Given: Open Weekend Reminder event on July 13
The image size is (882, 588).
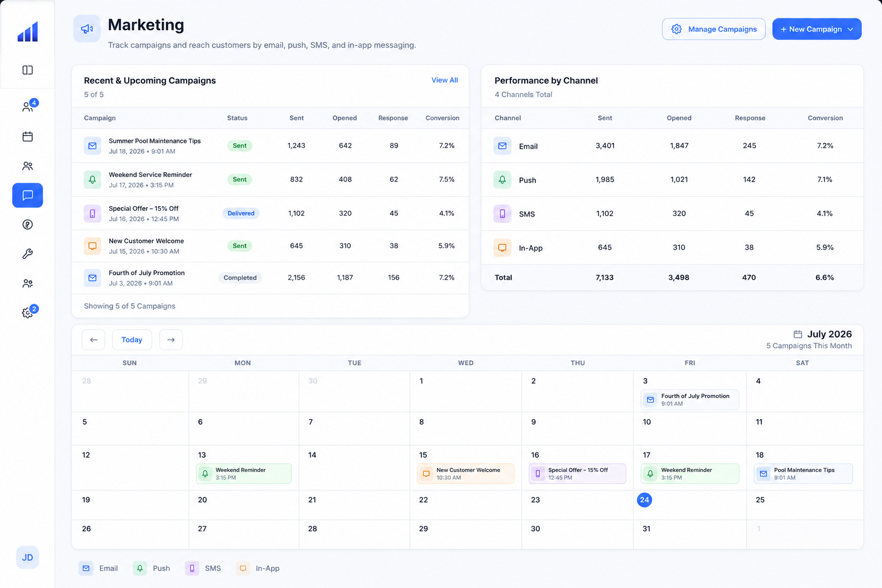Looking at the screenshot, I should click(x=243, y=474).
